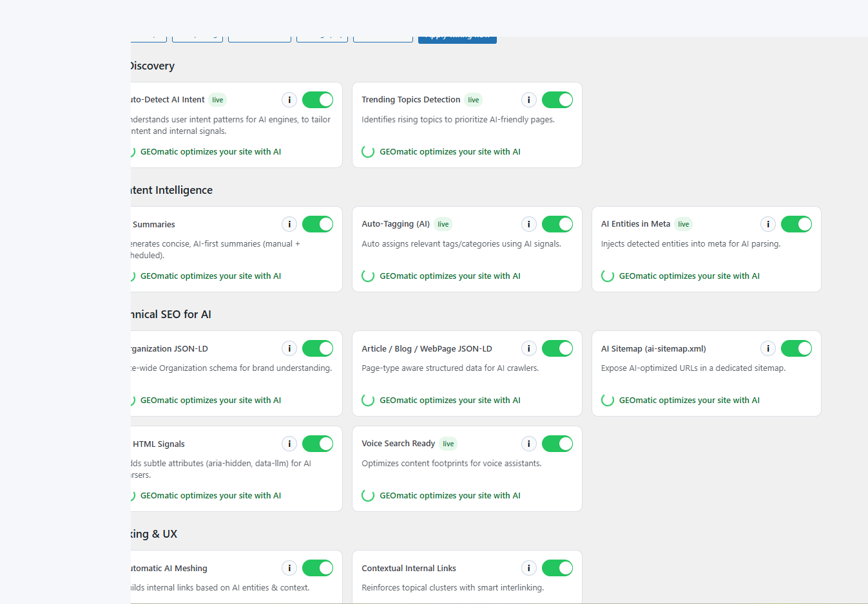
Task: Disable Auto-Detect AI Intent toggle
Action: click(x=318, y=100)
